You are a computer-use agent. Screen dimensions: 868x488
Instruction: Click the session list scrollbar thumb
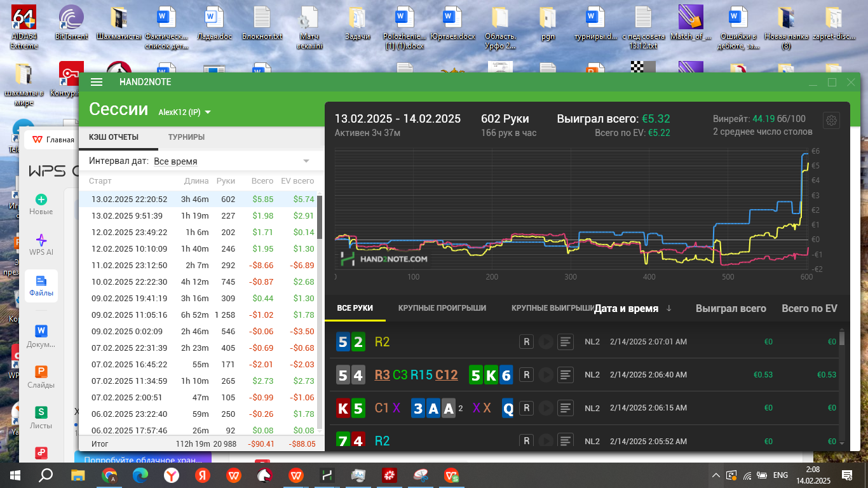(320, 217)
